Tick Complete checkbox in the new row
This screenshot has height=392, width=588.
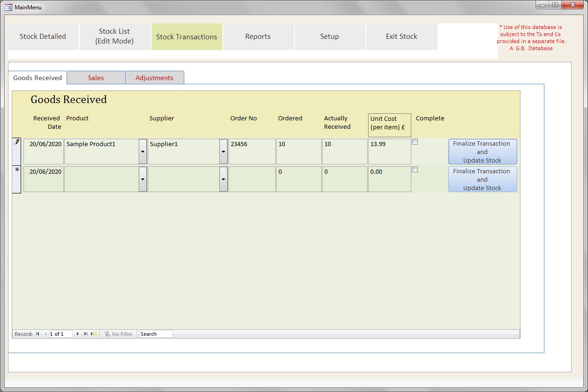point(415,170)
